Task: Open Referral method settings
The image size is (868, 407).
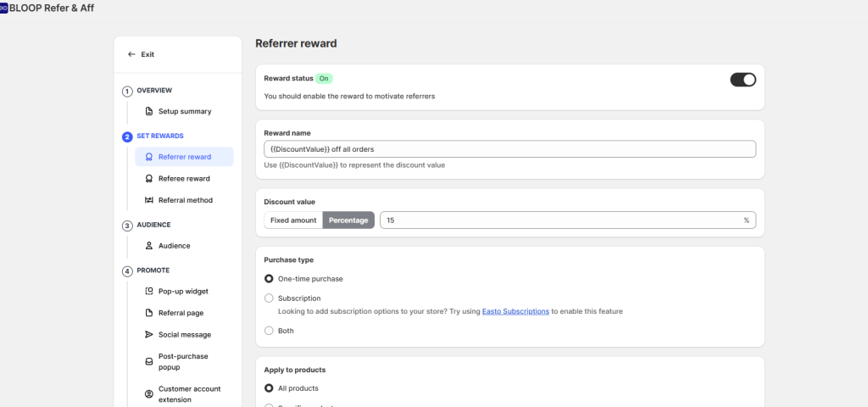Action: pos(184,200)
